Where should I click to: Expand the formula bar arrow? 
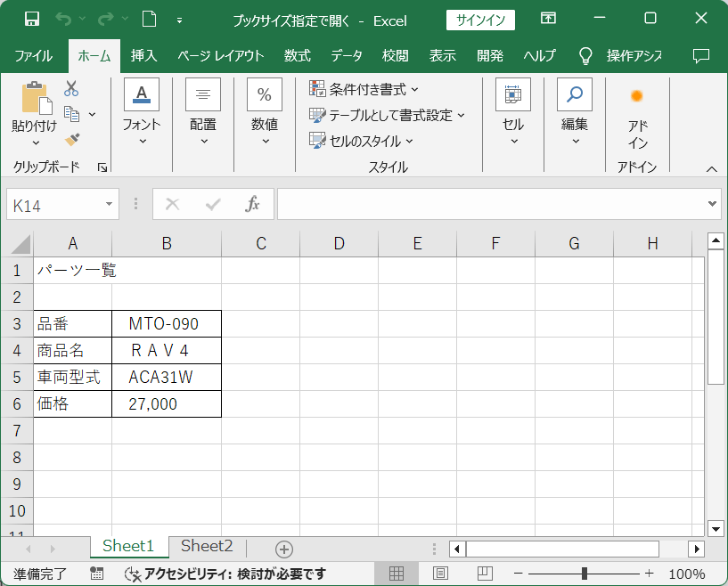pos(712,204)
